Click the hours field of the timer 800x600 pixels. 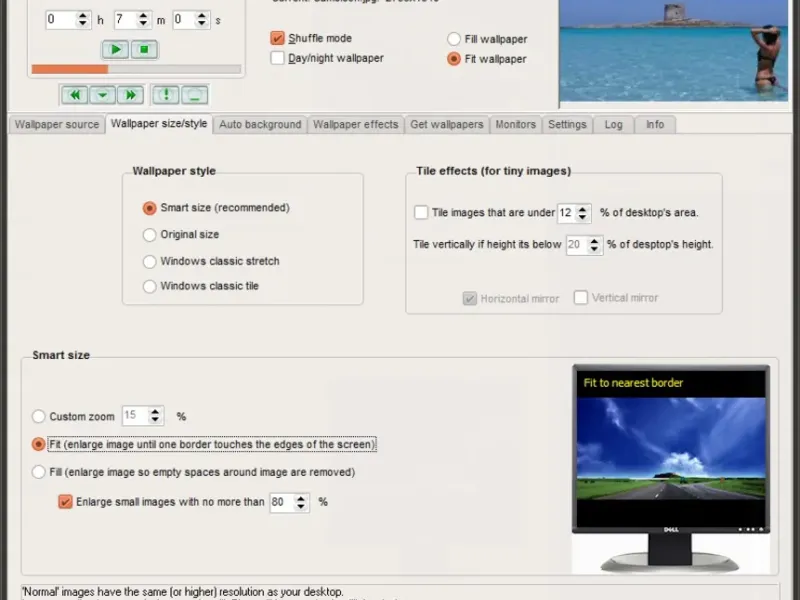(61, 19)
